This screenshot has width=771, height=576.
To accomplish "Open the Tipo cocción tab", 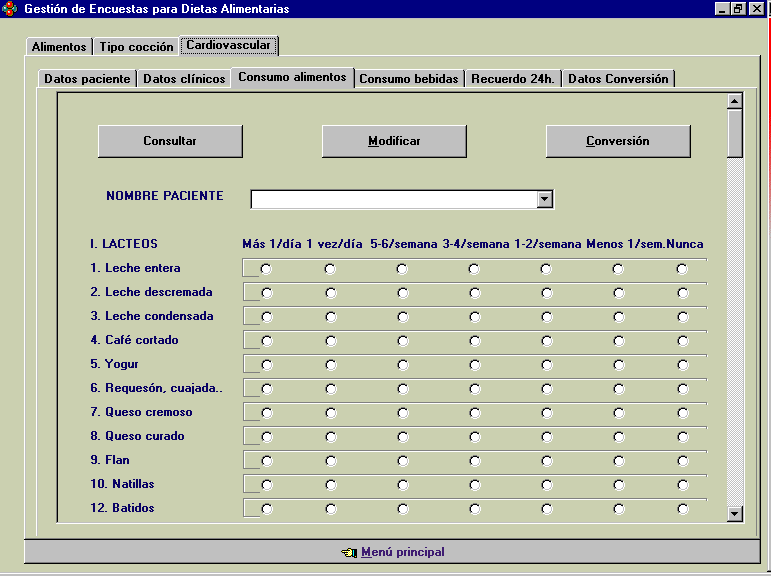I will (x=136, y=47).
